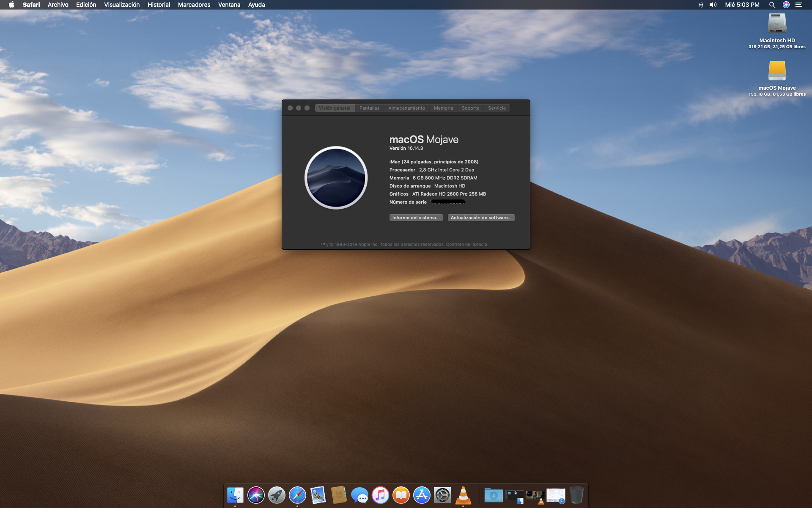Open the Contrato de licencia link
The height and width of the screenshot is (508, 812).
pyautogui.click(x=466, y=244)
